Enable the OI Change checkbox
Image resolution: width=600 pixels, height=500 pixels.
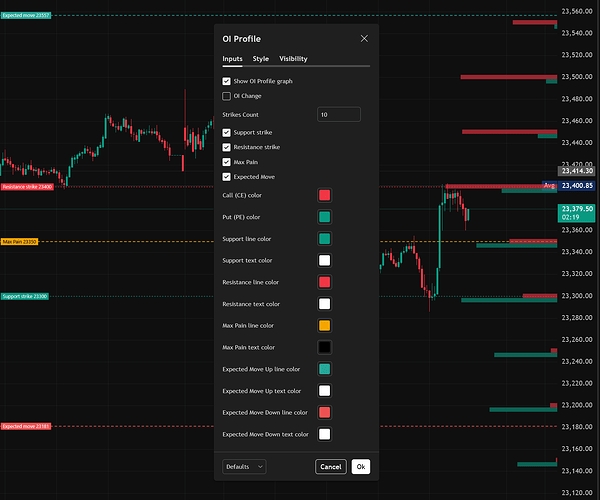[x=227, y=96]
